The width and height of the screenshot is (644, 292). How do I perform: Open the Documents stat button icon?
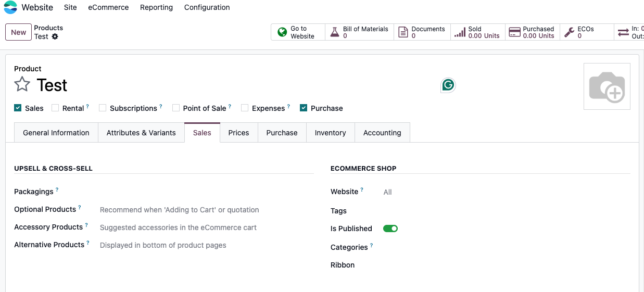(x=403, y=32)
